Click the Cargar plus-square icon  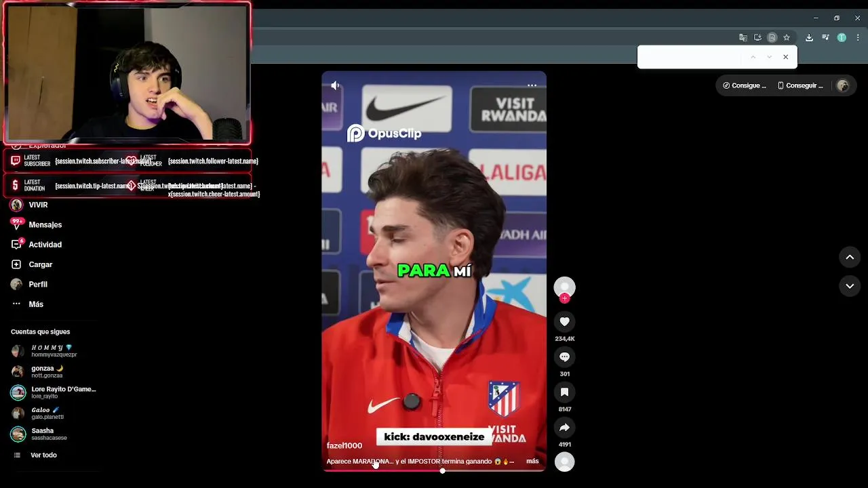17,264
